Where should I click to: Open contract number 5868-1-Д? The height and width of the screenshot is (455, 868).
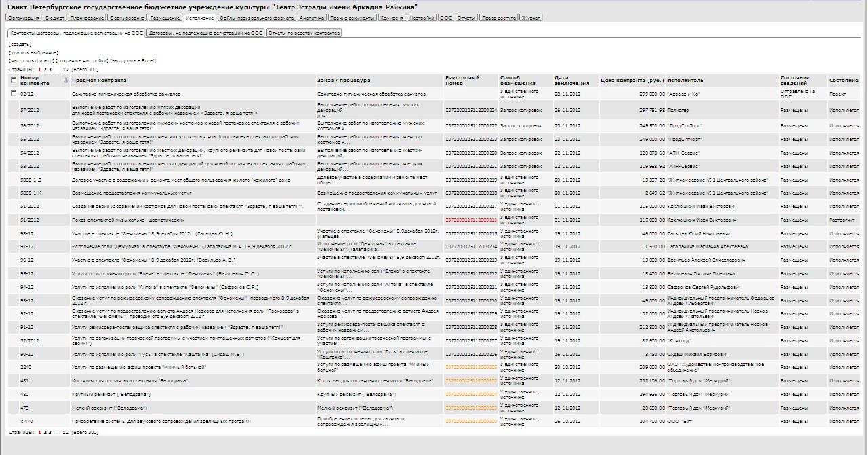click(32, 180)
